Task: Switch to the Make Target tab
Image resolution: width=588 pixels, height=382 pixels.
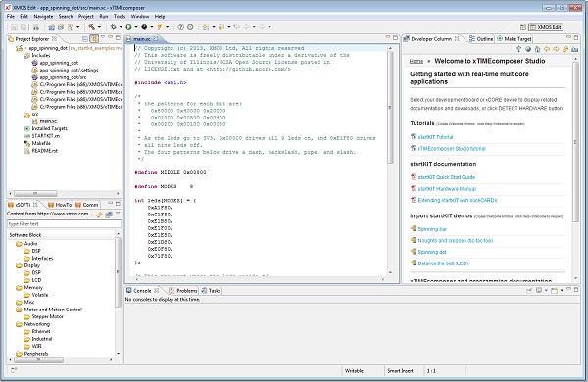Action: point(514,39)
